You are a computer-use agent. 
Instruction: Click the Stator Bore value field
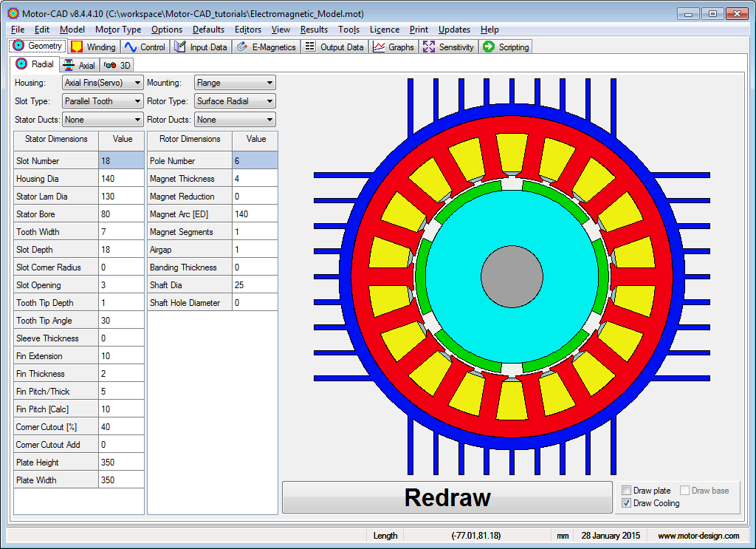coord(121,214)
